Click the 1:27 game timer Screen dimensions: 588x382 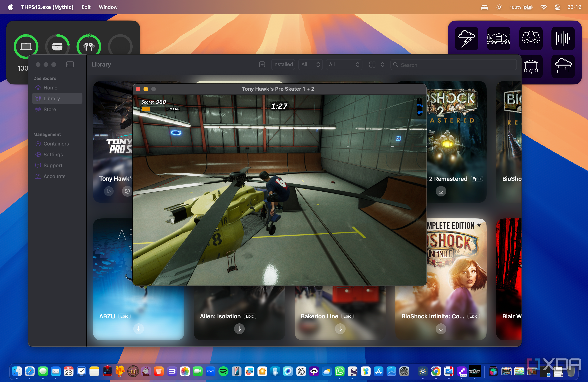click(279, 106)
